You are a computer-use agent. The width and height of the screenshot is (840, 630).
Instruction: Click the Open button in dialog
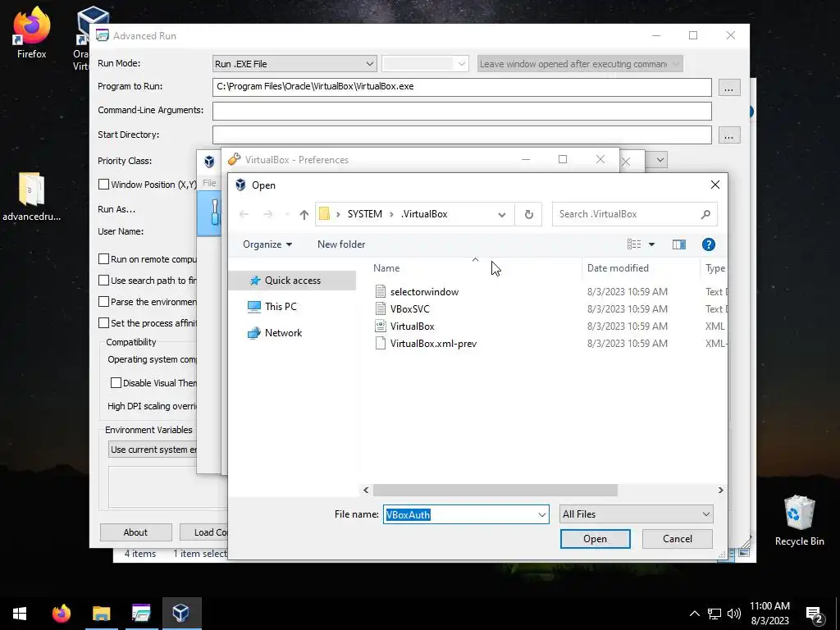596,539
